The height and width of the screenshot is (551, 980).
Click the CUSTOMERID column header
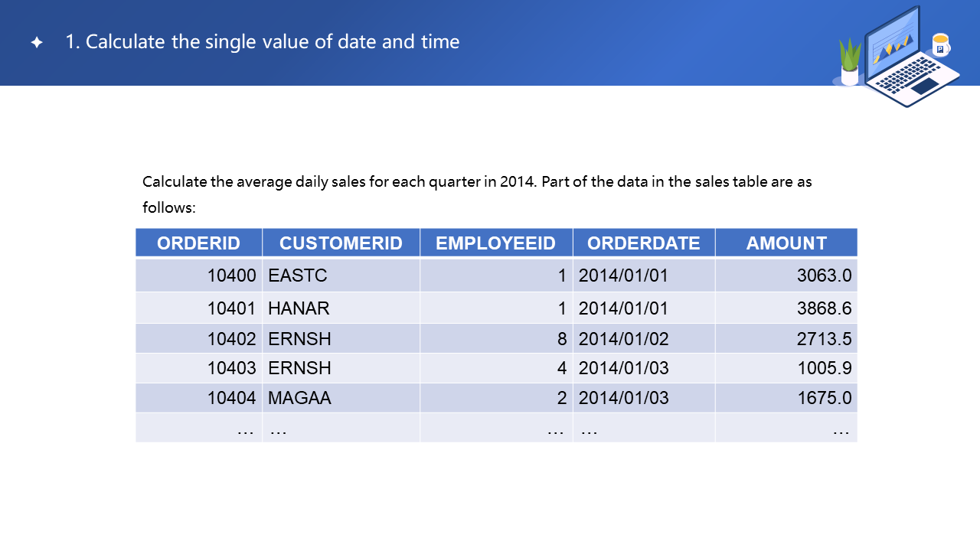click(341, 243)
